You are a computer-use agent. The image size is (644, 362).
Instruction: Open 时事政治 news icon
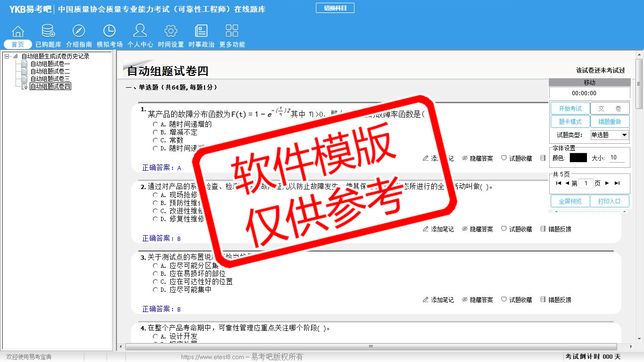(x=201, y=31)
